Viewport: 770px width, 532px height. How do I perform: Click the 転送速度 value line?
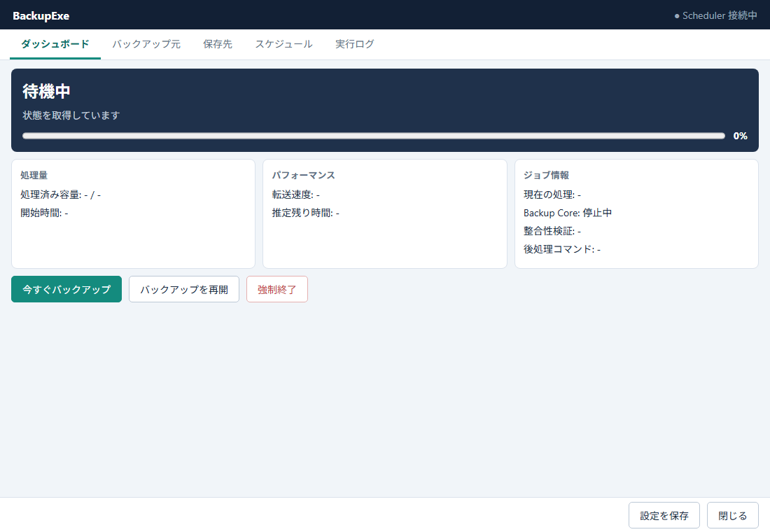click(x=295, y=195)
